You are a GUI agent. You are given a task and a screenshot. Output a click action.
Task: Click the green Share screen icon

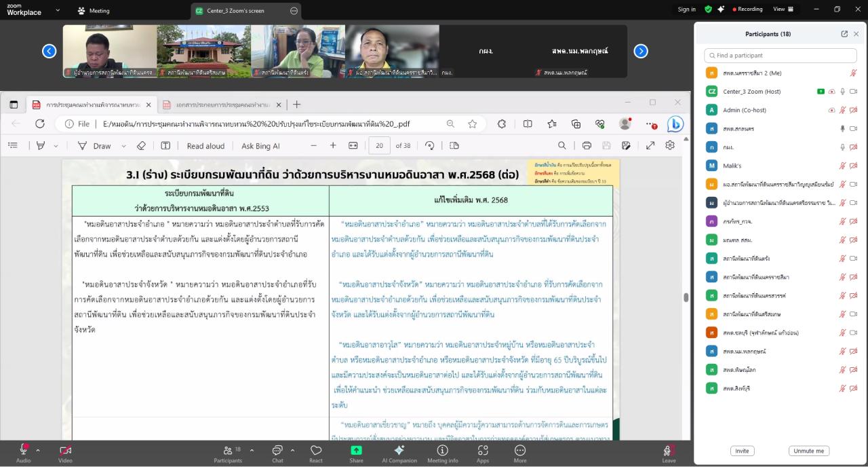pos(356,451)
